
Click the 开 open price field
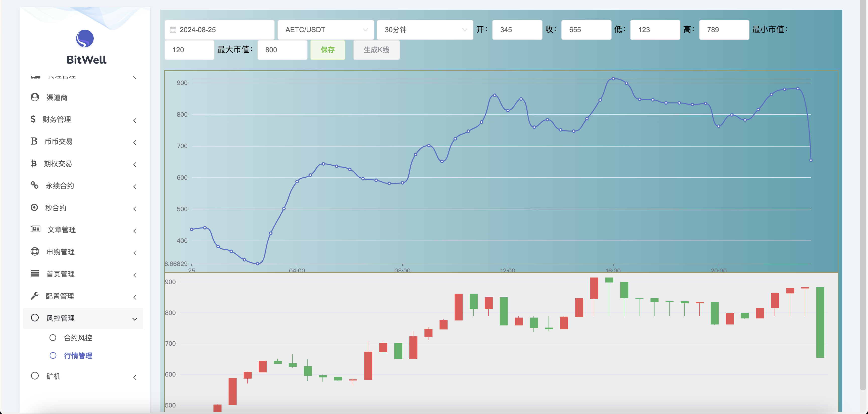[517, 30]
